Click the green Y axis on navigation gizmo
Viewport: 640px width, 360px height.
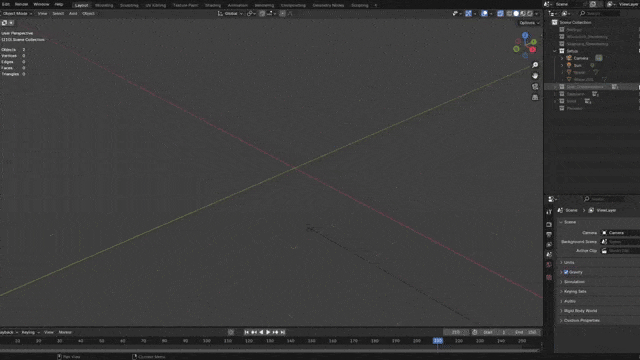pos(533,42)
